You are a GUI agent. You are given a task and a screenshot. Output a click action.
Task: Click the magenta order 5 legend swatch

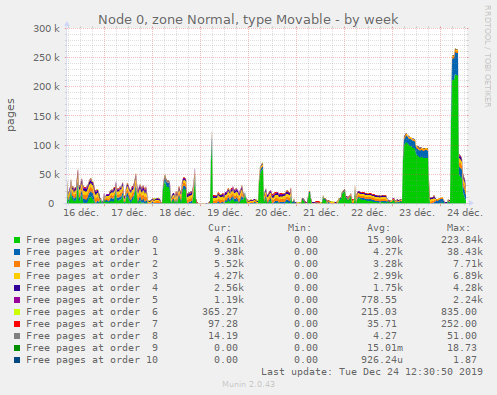point(17,300)
